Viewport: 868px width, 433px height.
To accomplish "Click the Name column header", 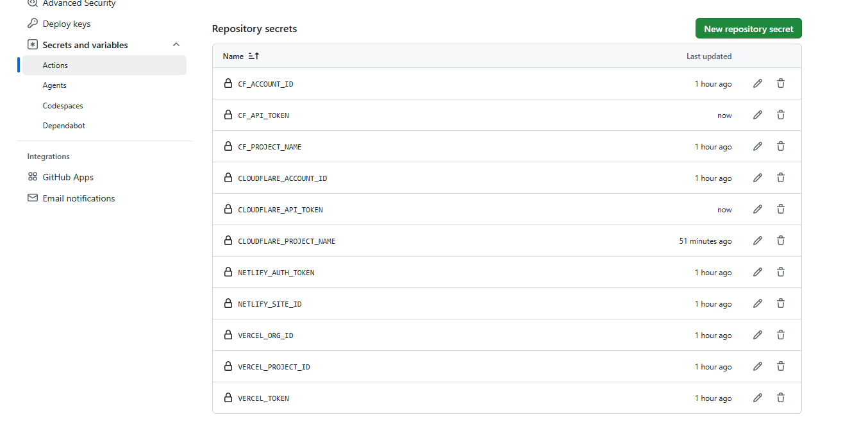I will click(x=233, y=56).
